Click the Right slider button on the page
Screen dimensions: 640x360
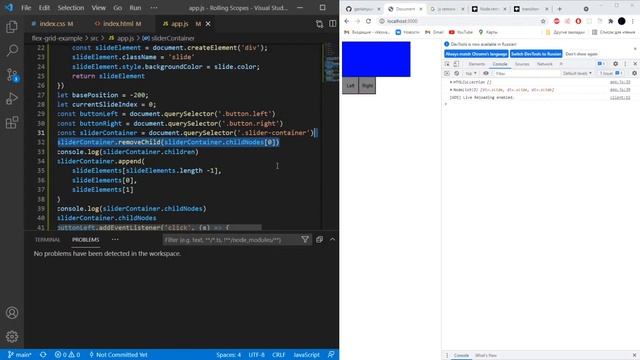coord(367,85)
